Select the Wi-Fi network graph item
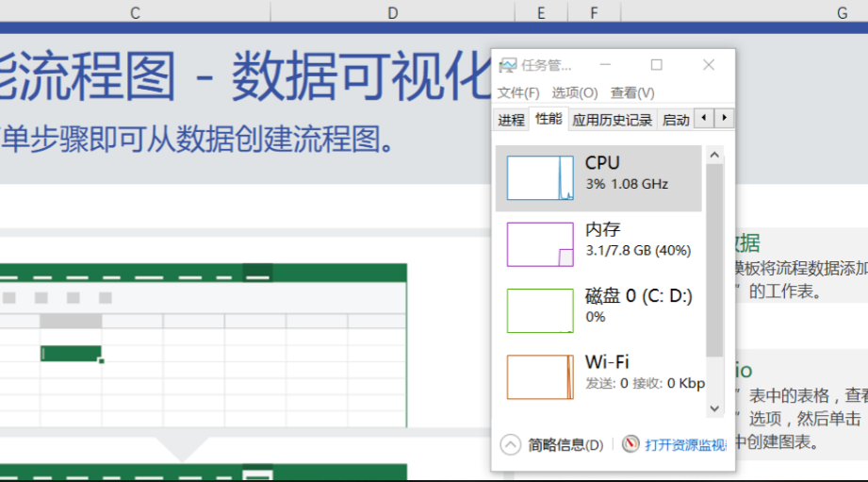Screen dimensions: 868x482 598,375
